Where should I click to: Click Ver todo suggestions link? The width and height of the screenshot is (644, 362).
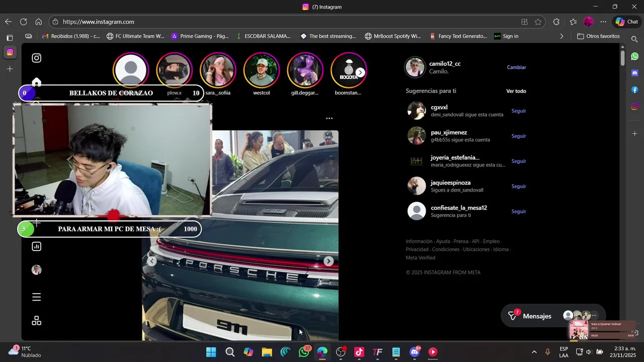[516, 91]
